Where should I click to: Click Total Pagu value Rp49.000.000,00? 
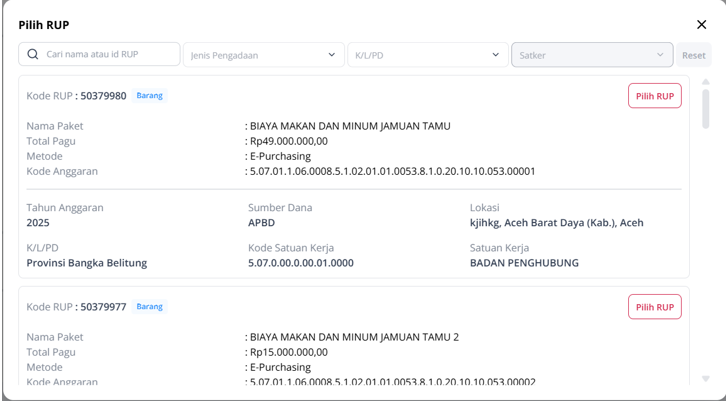289,141
